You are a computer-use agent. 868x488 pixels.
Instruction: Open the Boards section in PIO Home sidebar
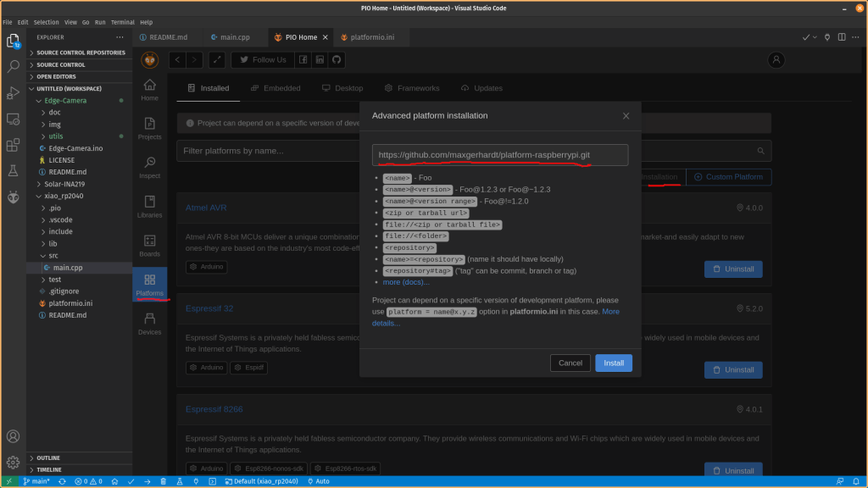click(x=149, y=246)
